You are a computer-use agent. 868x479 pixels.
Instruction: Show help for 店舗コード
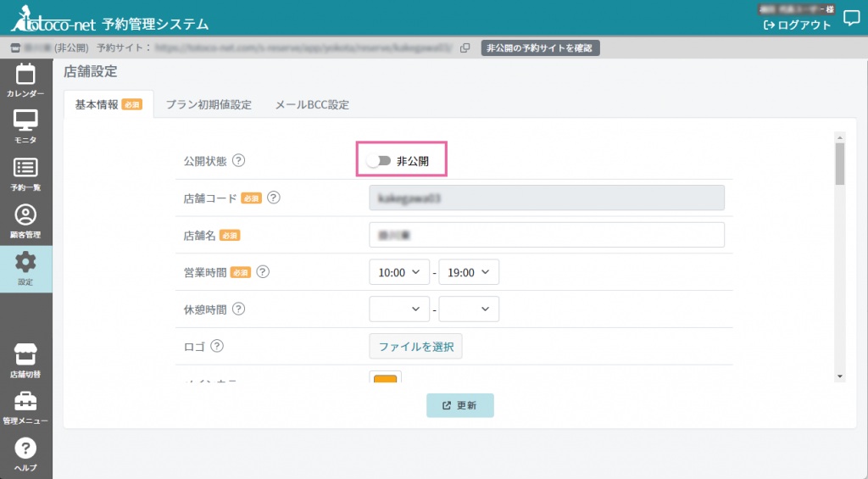pos(274,198)
